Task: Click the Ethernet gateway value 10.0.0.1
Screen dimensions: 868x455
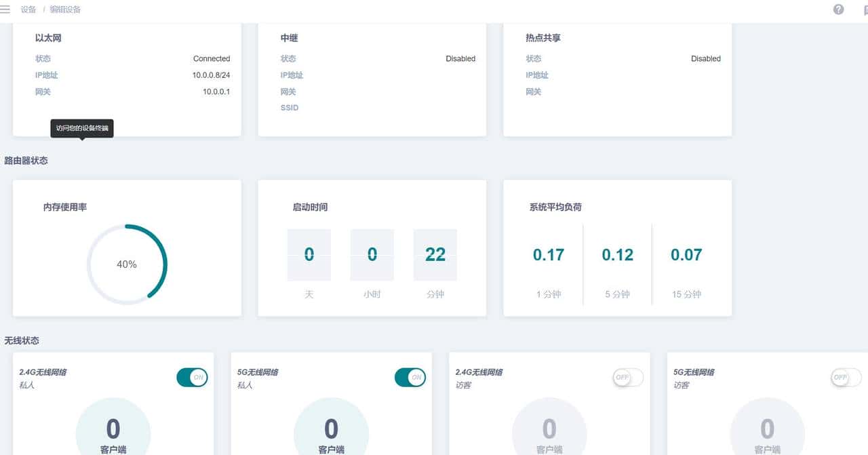Action: pos(216,92)
